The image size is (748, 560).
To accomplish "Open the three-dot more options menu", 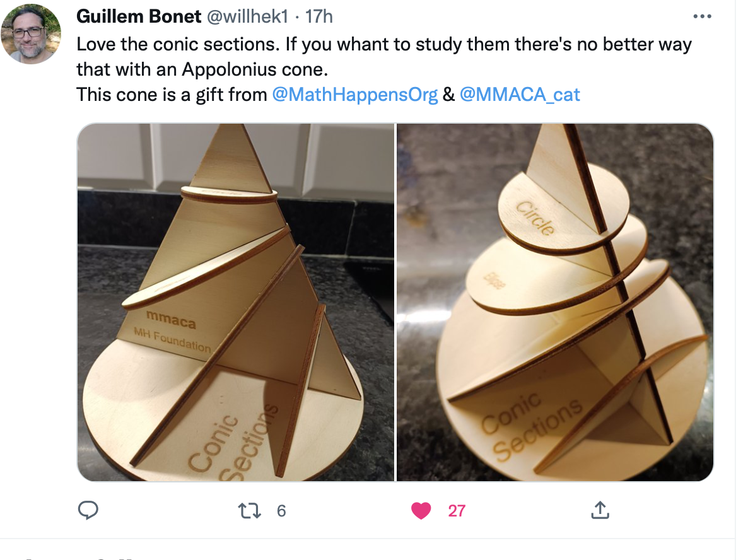I will pos(702,16).
